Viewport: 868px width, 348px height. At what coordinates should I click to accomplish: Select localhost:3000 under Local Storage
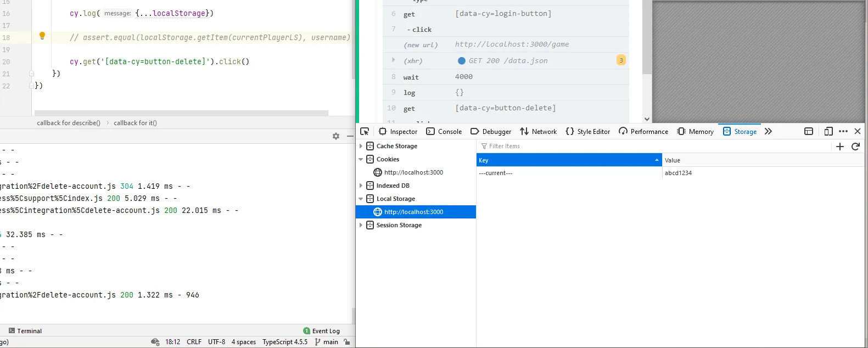(416, 212)
